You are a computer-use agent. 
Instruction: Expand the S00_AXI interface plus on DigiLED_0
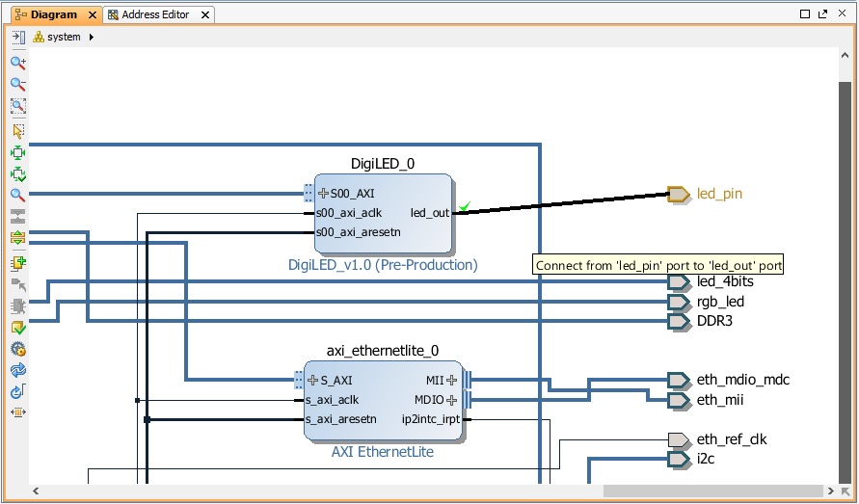[323, 193]
